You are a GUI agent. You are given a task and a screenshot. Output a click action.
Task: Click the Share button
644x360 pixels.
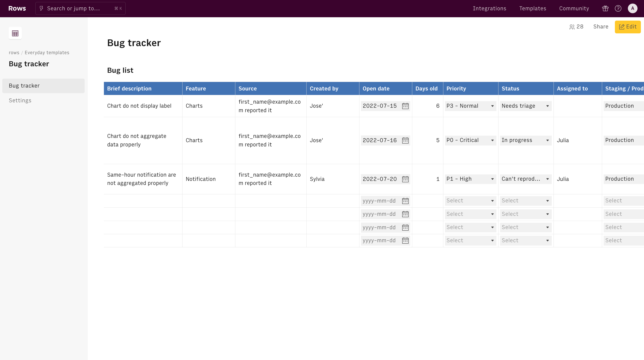[x=601, y=27]
